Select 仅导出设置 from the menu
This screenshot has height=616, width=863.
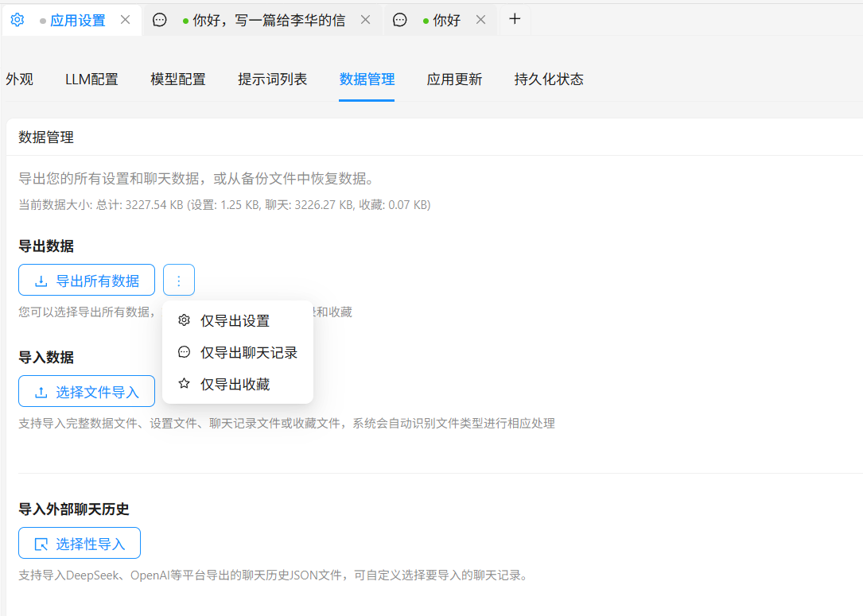(x=235, y=321)
